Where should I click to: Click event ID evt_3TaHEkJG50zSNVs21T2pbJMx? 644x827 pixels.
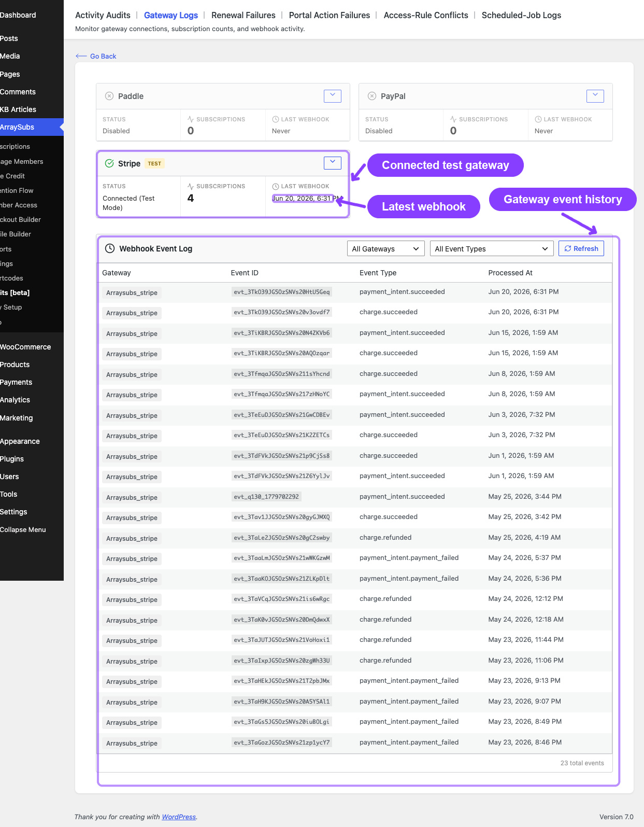282,681
